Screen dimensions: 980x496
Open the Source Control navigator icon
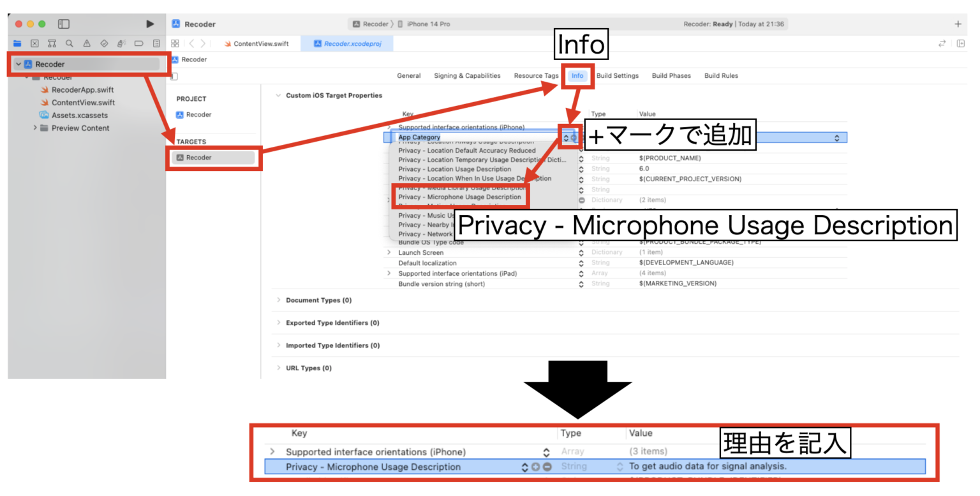34,43
